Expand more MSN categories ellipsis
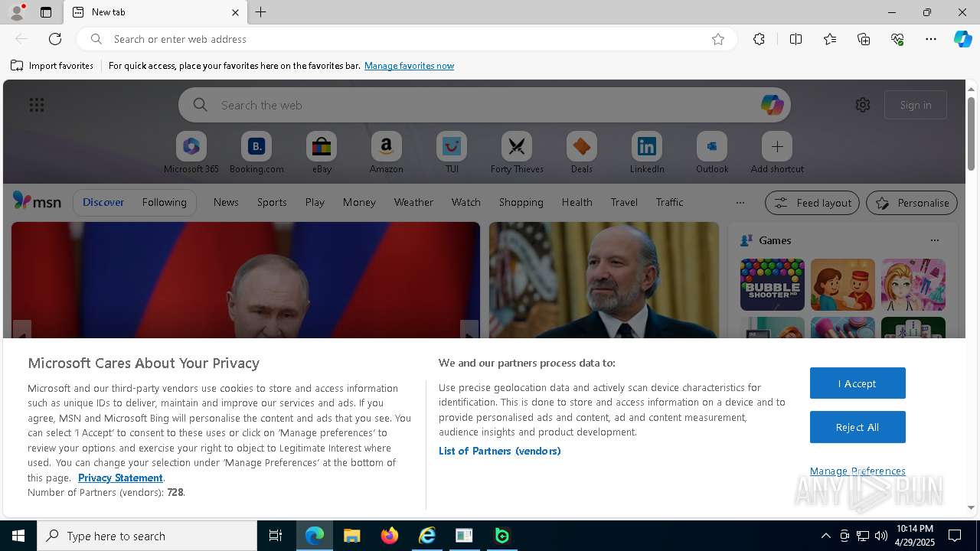 click(740, 203)
